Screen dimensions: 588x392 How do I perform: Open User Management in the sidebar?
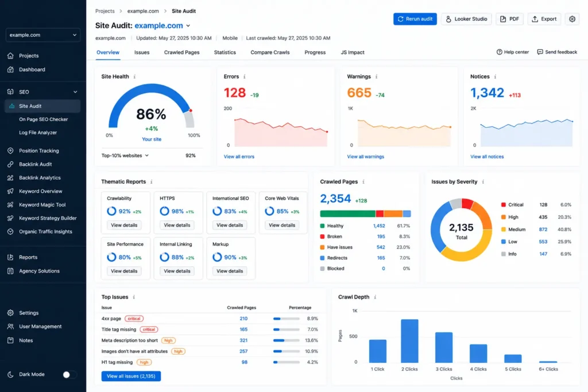click(40, 327)
